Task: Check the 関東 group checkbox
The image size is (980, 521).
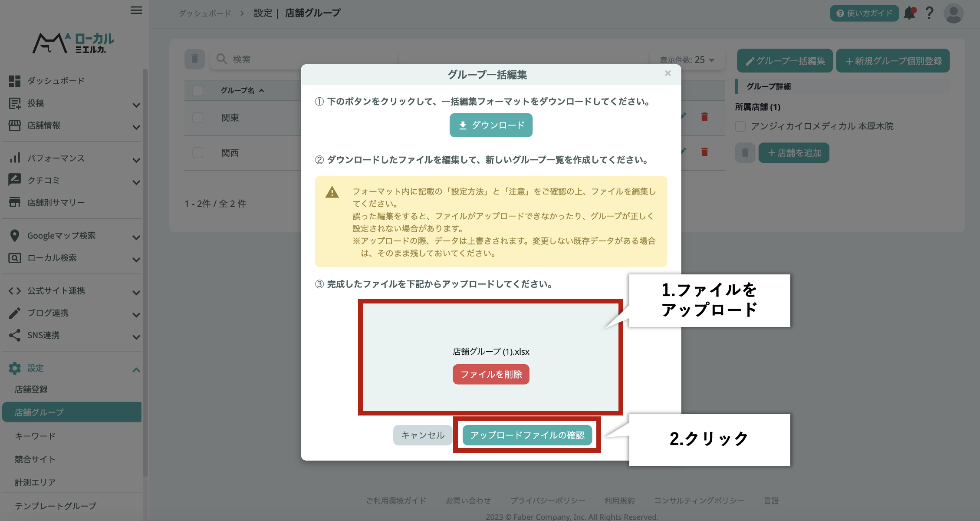Action: pyautogui.click(x=198, y=118)
